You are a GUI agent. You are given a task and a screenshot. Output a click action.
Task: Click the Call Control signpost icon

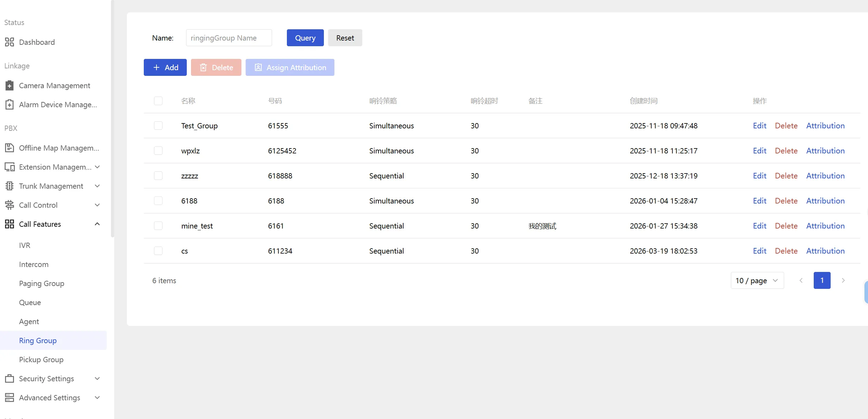10,205
